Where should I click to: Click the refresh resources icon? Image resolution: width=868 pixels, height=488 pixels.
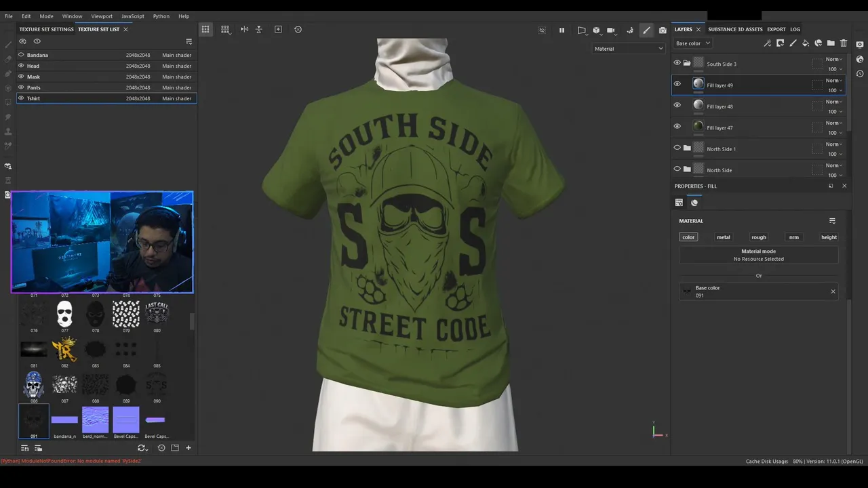point(142,448)
